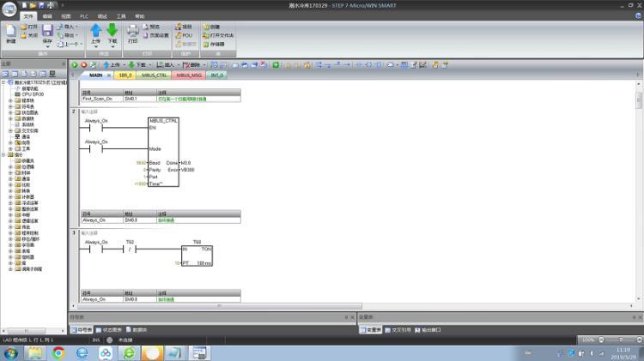Click the red STOP PLC icon in toolbar

84,65
